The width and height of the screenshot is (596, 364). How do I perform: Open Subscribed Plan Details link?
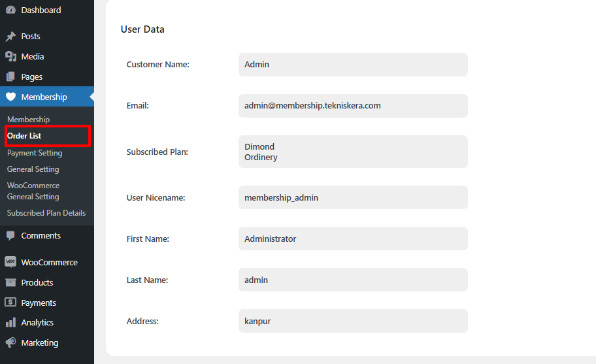(46, 213)
